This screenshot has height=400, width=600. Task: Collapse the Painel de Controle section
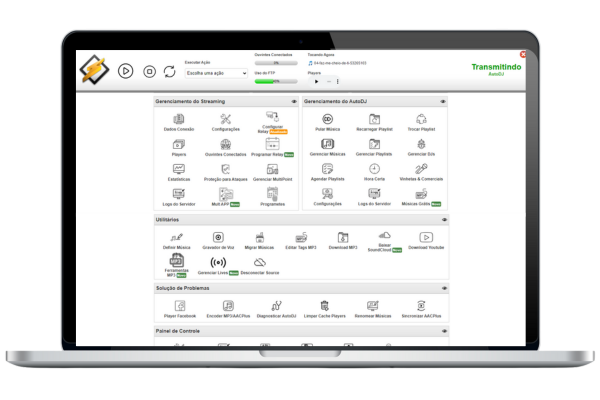coord(443,330)
